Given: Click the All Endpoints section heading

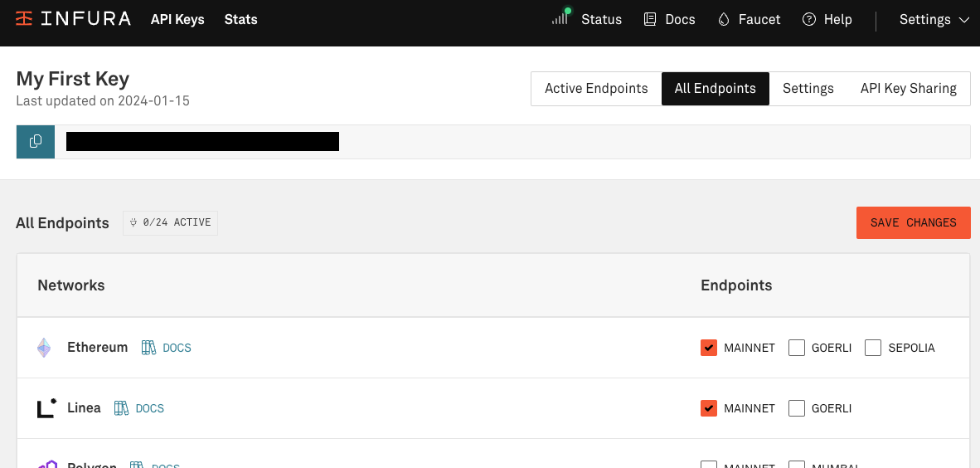Looking at the screenshot, I should [62, 222].
